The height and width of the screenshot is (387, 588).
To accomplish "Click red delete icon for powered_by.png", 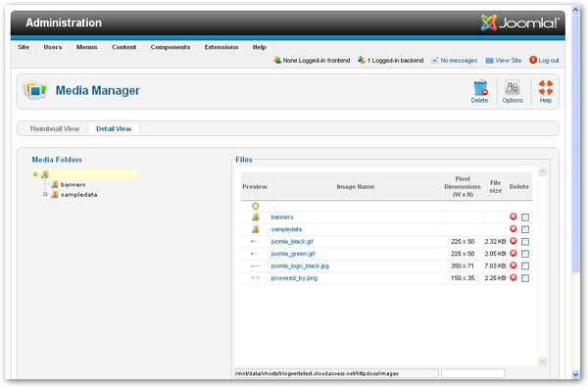I will coord(514,277).
